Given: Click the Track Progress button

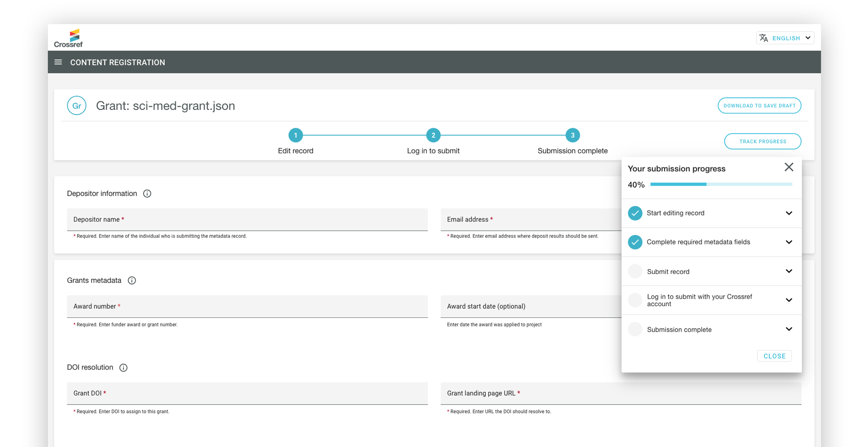Looking at the screenshot, I should 762,142.
